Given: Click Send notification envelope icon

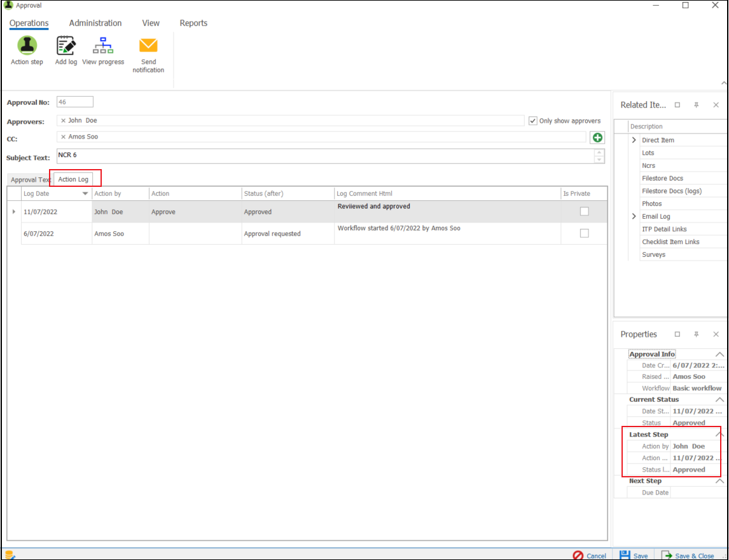Looking at the screenshot, I should coord(148,46).
